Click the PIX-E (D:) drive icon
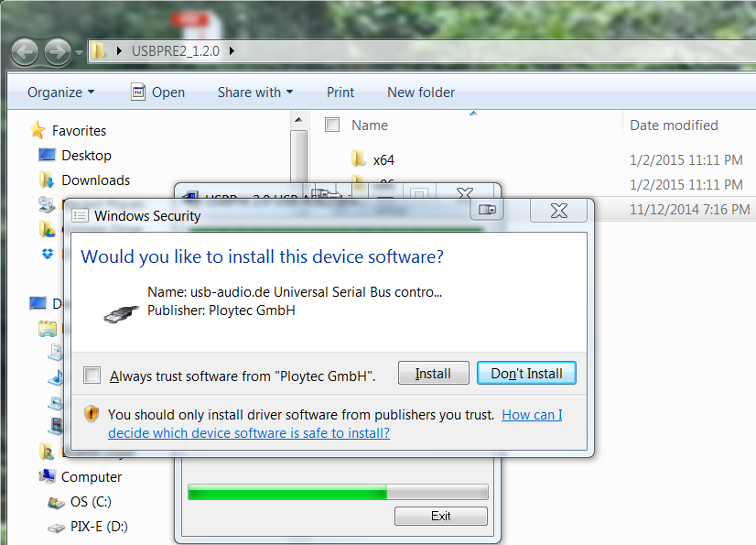The height and width of the screenshot is (545, 756). tap(56, 528)
